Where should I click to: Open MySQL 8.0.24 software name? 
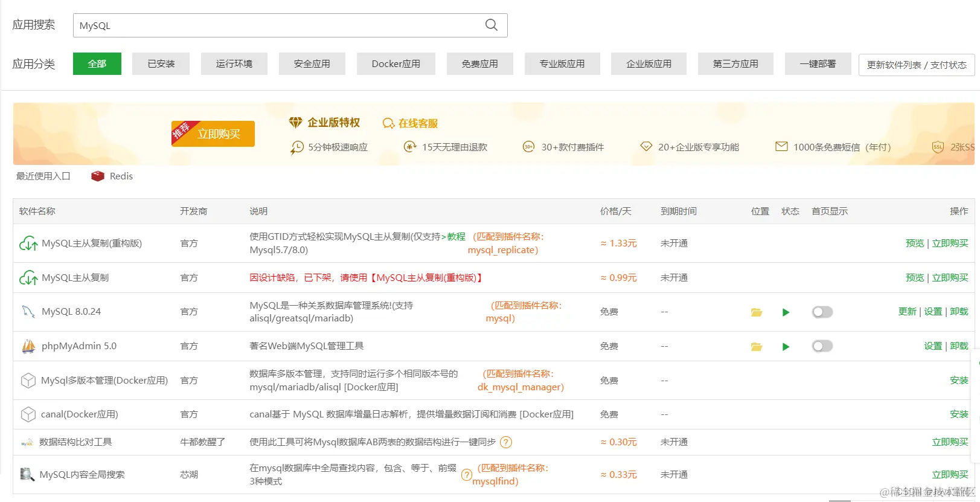71,312
